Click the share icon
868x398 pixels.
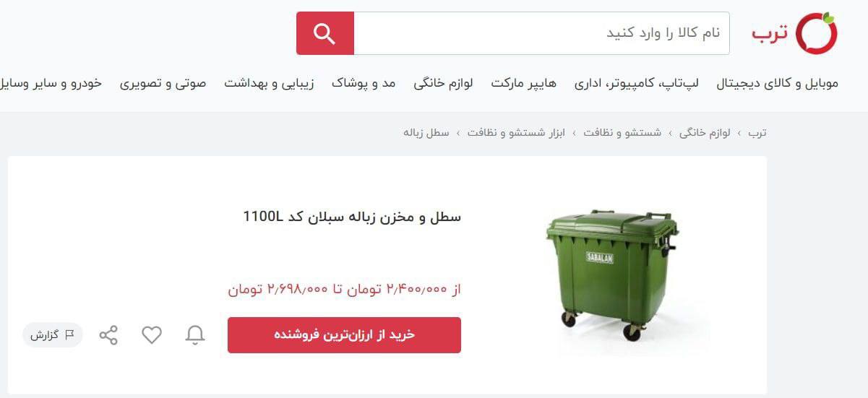pyautogui.click(x=108, y=335)
